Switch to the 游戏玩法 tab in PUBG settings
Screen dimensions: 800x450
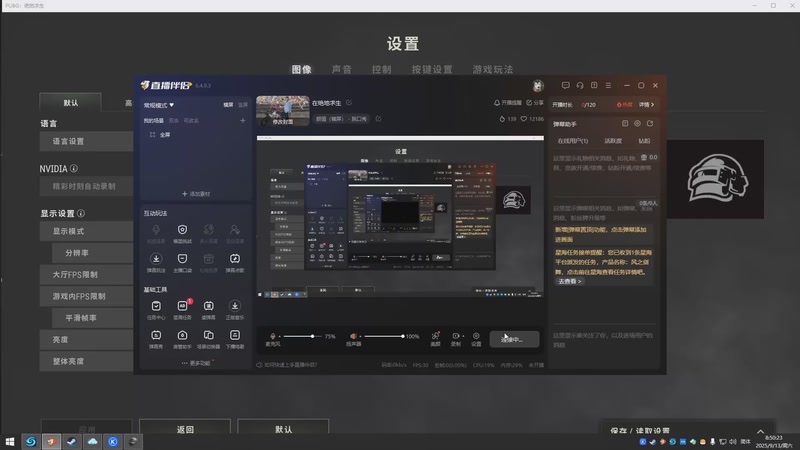492,69
